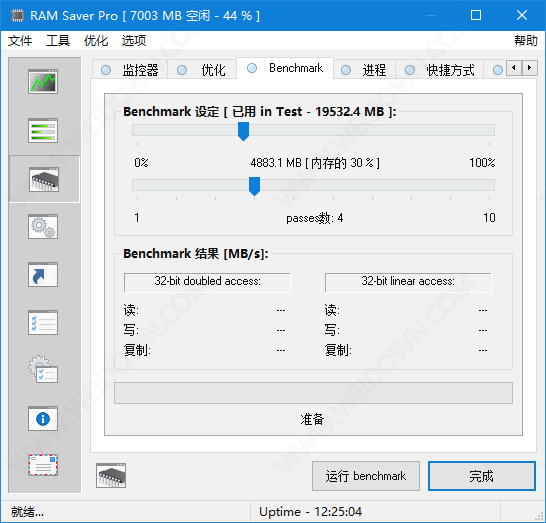Click the 4883.1 MB memory label
546x523 pixels.
click(315, 163)
